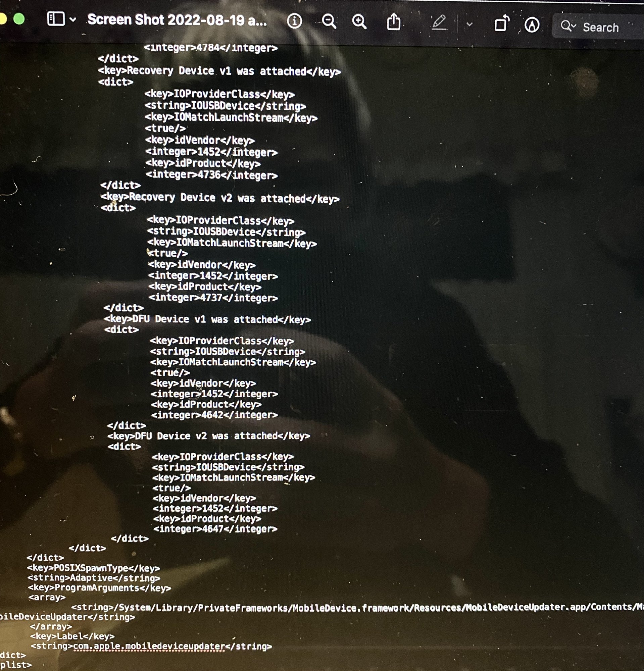The width and height of the screenshot is (644, 671).
Task: Zoom out of the screenshot
Action: pyautogui.click(x=329, y=21)
